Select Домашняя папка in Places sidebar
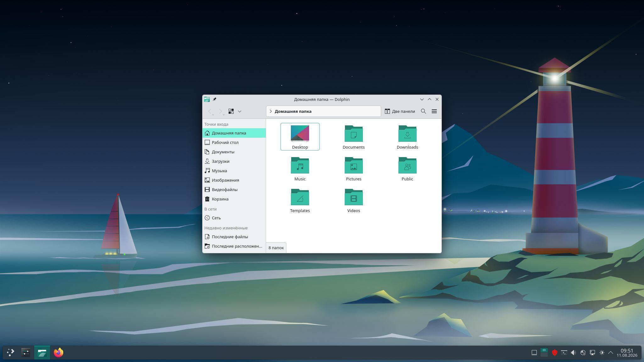This screenshot has height=362, width=644. (234, 133)
